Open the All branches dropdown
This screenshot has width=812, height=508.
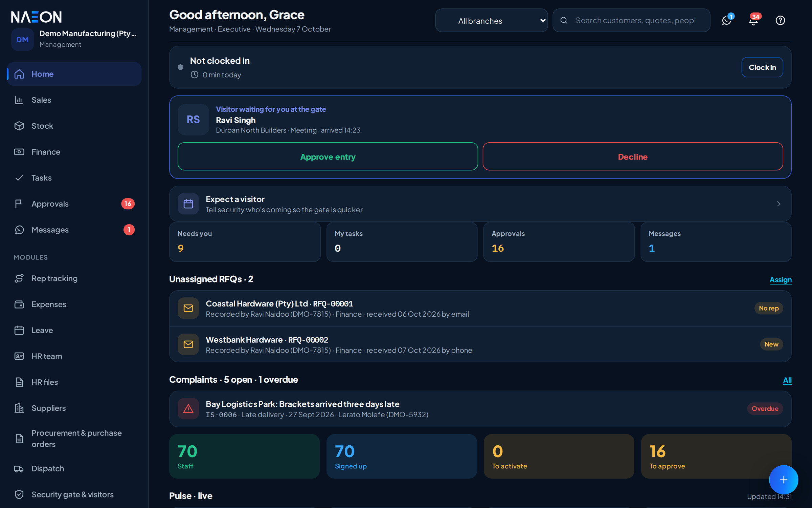click(491, 20)
